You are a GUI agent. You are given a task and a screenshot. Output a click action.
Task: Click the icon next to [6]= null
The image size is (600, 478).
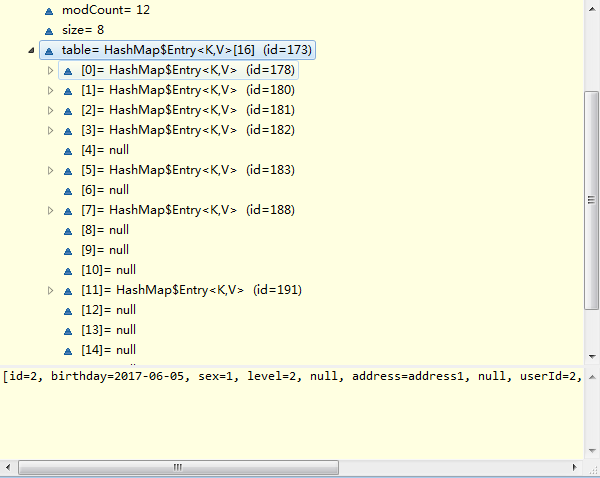[68, 191]
